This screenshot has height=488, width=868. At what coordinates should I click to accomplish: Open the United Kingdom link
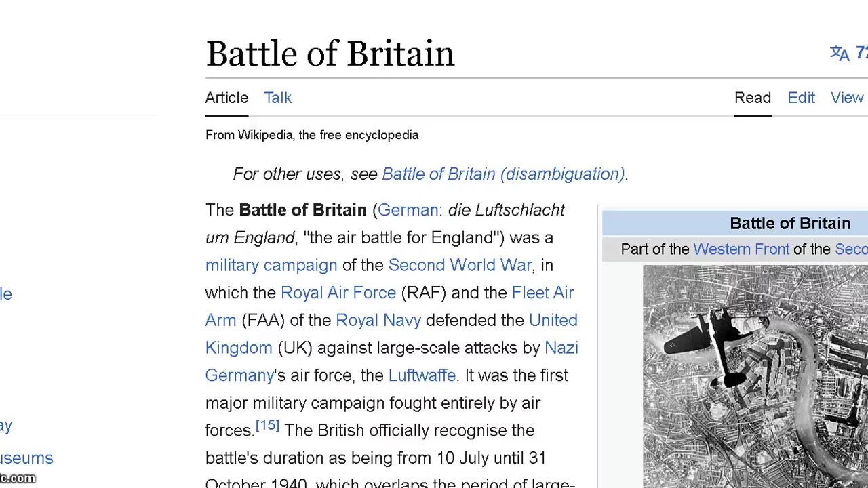[553, 321]
